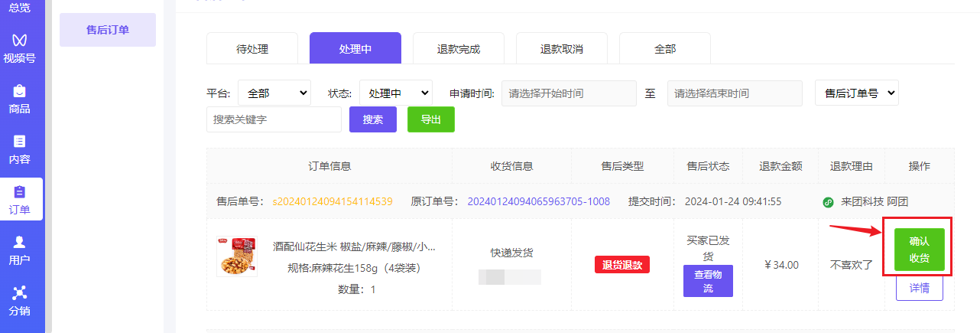Open the 分销 sidebar icon

[x=20, y=301]
